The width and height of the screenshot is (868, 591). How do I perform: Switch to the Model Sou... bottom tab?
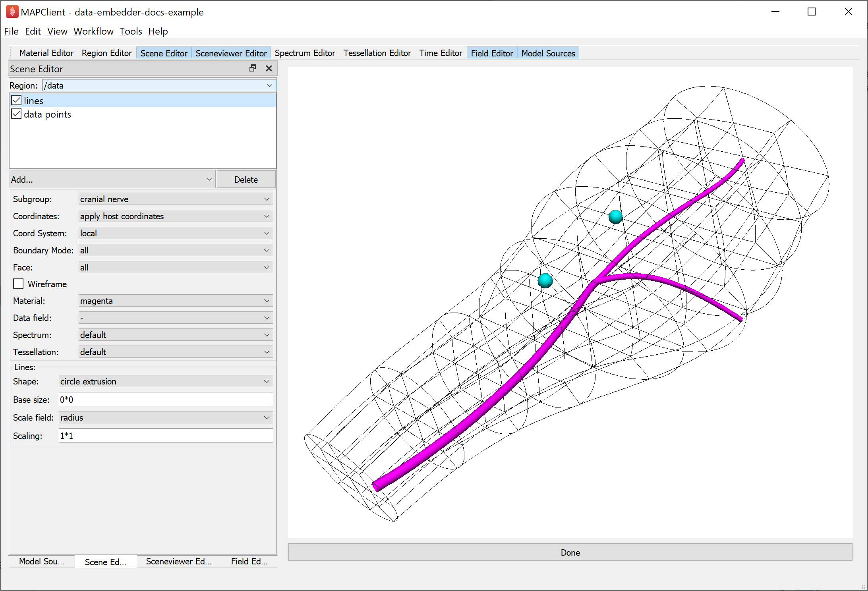(x=42, y=561)
